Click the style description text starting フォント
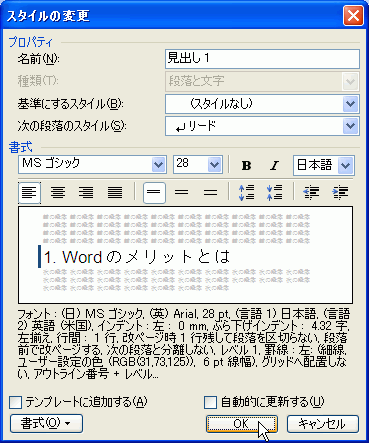Screen dimensions: 369x443 coord(183,344)
